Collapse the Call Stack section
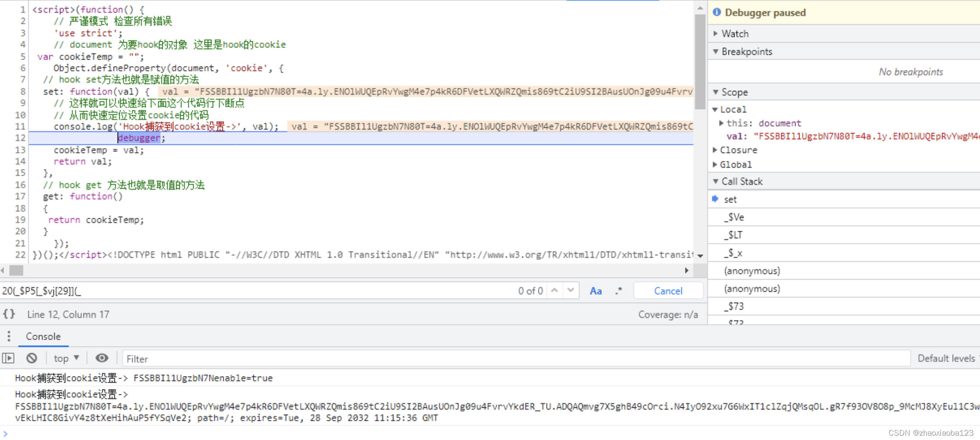 point(844,181)
